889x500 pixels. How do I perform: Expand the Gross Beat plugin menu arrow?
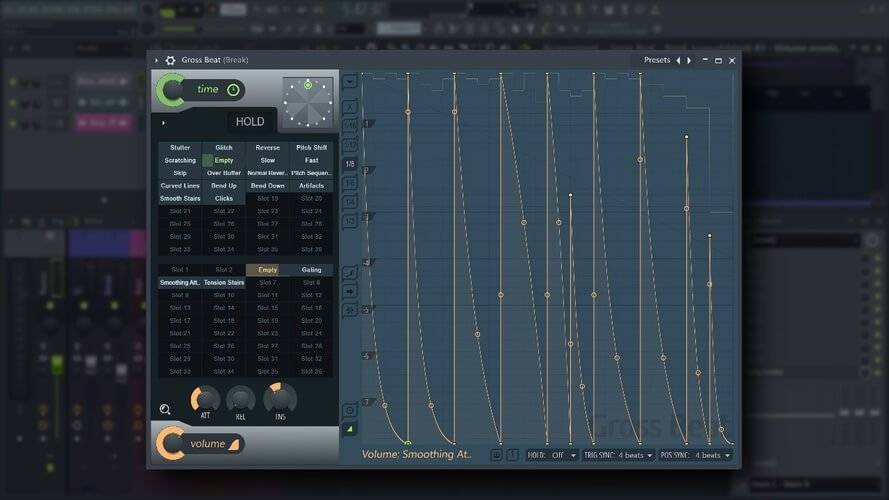[156, 60]
